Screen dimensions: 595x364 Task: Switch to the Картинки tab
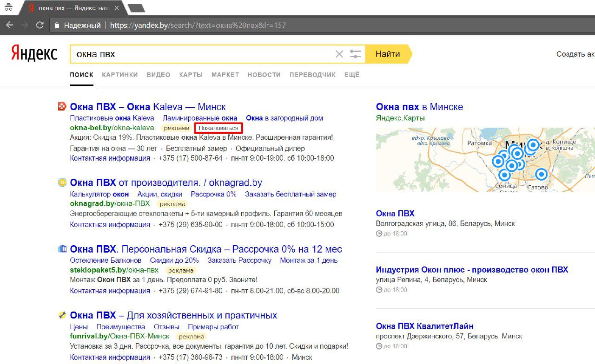click(x=120, y=74)
